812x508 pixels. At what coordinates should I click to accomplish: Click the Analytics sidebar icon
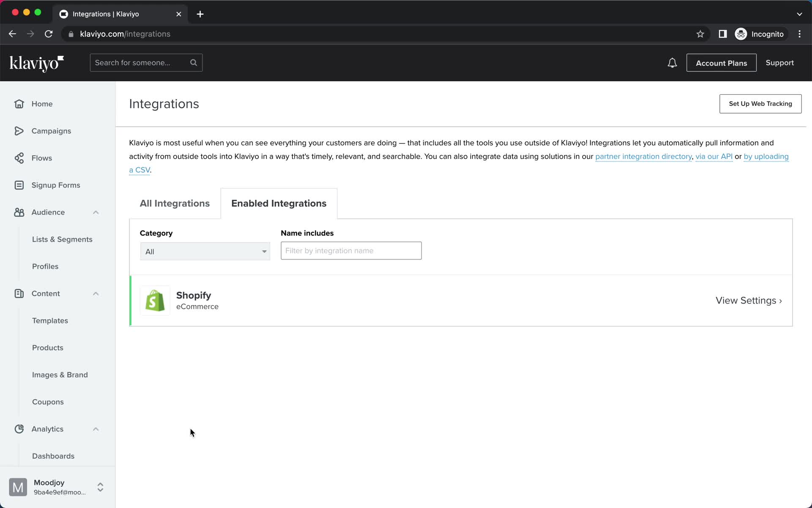19,428
